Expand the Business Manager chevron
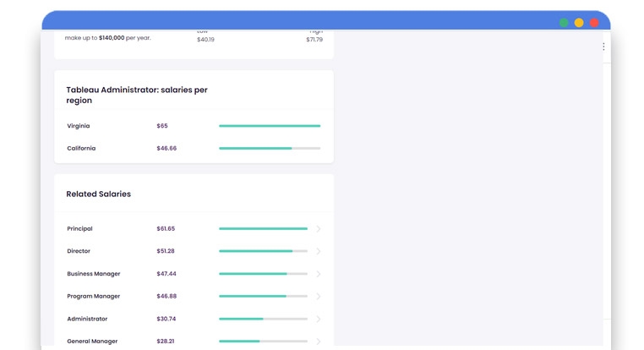The image size is (644, 350). tap(319, 274)
